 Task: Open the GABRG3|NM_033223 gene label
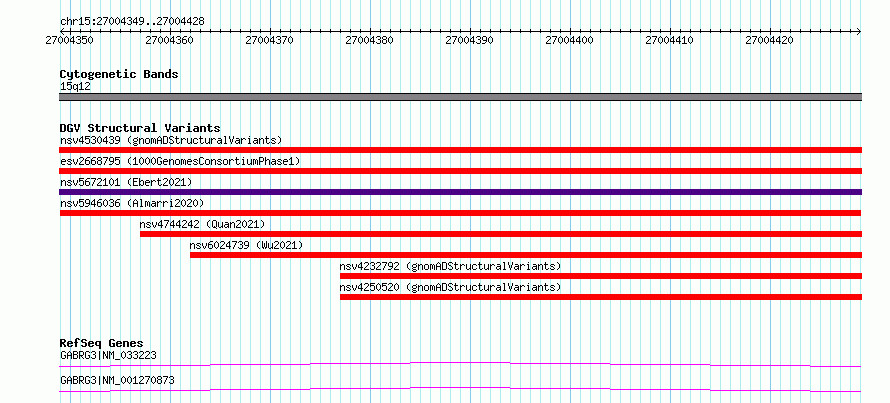click(x=108, y=356)
